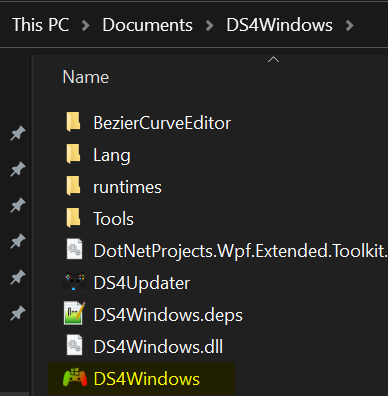Expand the chevron after DS4Windows breadcrumb
The width and height of the screenshot is (388, 396).
349,26
